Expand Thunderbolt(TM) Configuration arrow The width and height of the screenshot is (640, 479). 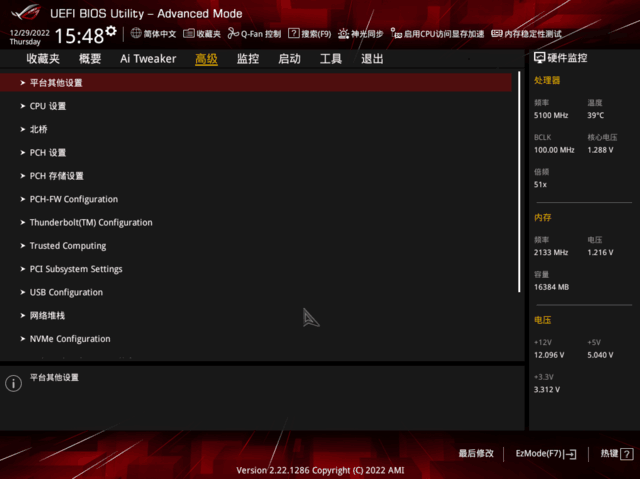point(23,222)
